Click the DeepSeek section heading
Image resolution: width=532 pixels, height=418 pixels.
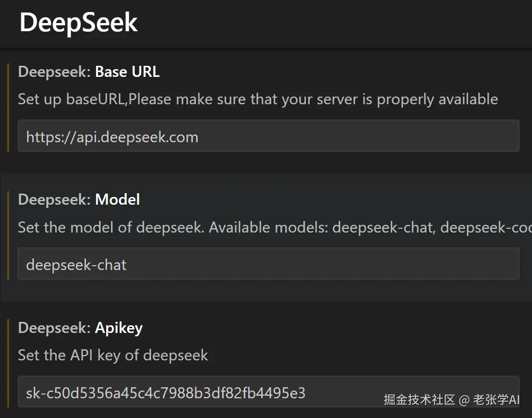pyautogui.click(x=78, y=23)
